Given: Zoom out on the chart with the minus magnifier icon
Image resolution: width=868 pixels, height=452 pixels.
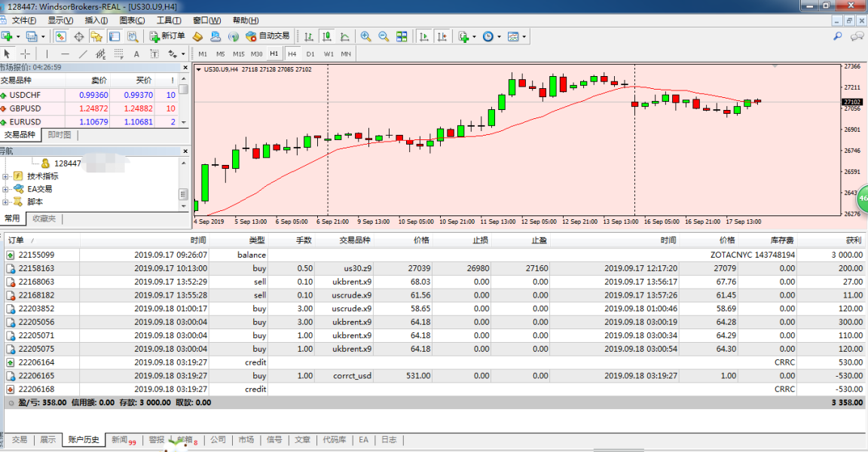Looking at the screenshot, I should pyautogui.click(x=384, y=36).
